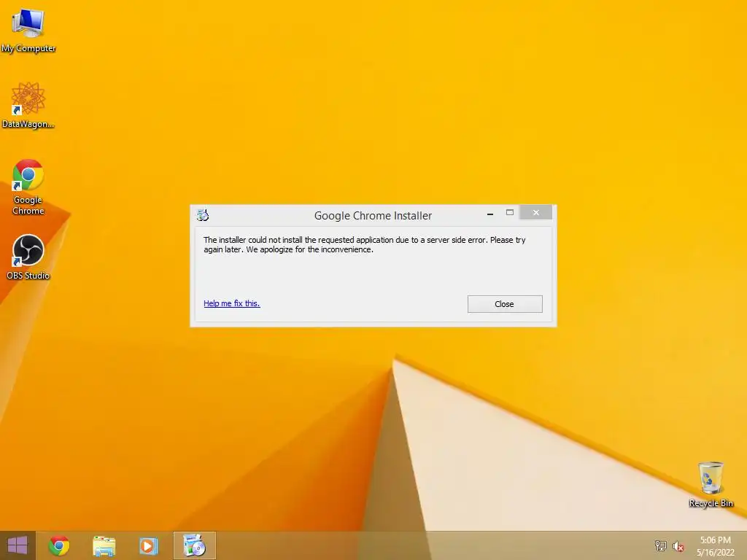Viewport: 747px width, 560px height.
Task: Open the network status tray icon
Action: click(x=661, y=545)
